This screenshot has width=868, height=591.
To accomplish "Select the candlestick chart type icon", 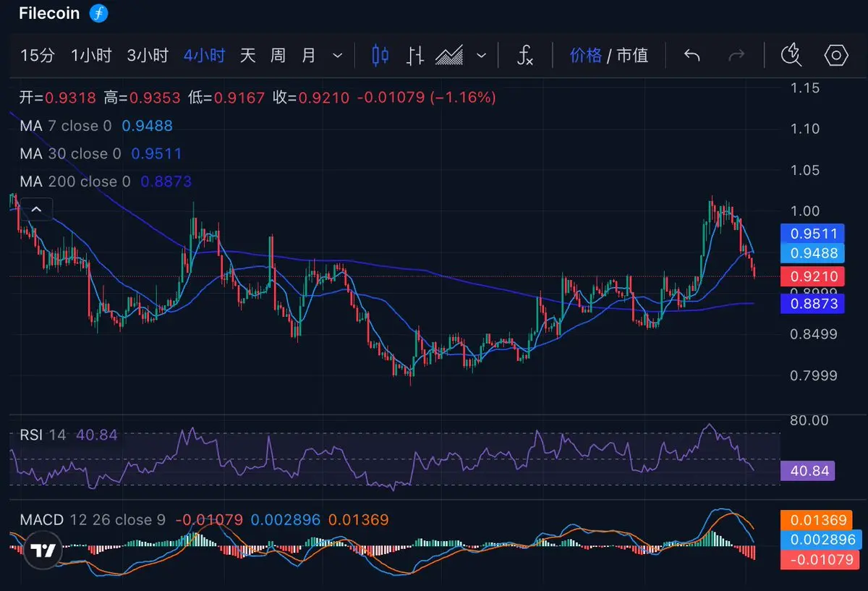I will pyautogui.click(x=380, y=56).
